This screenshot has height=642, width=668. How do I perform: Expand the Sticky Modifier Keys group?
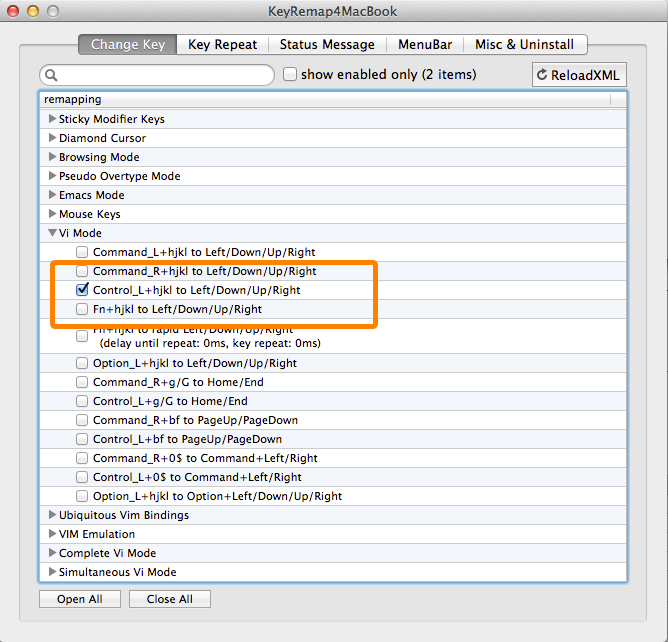point(52,119)
